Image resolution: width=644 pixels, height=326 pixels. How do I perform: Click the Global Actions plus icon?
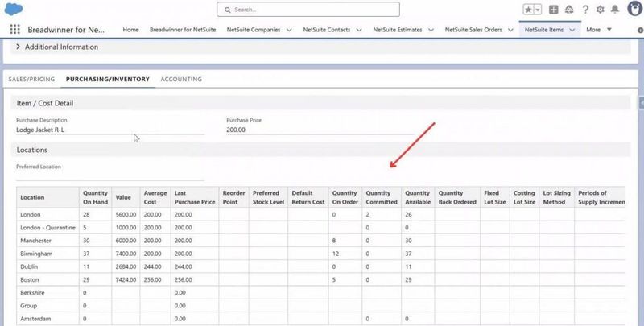(x=554, y=10)
